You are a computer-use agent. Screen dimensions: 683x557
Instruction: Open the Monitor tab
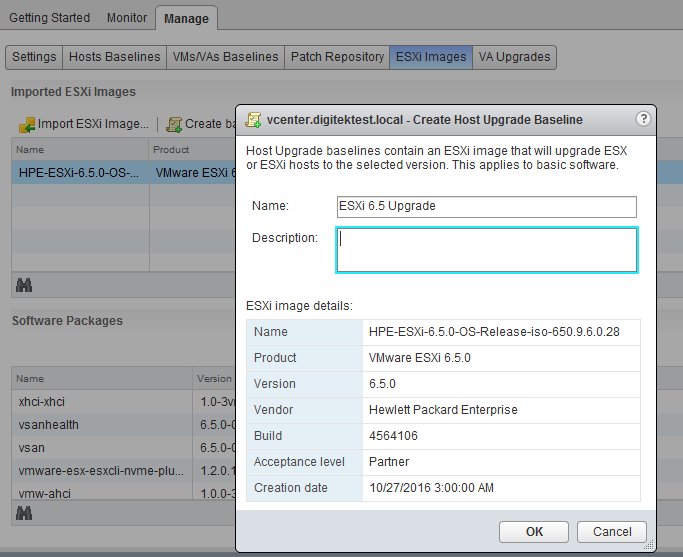point(127,18)
